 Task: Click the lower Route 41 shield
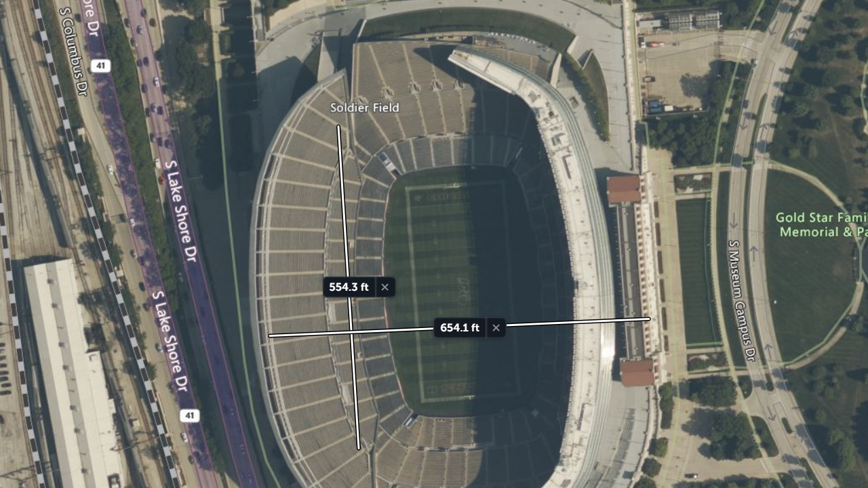[190, 415]
